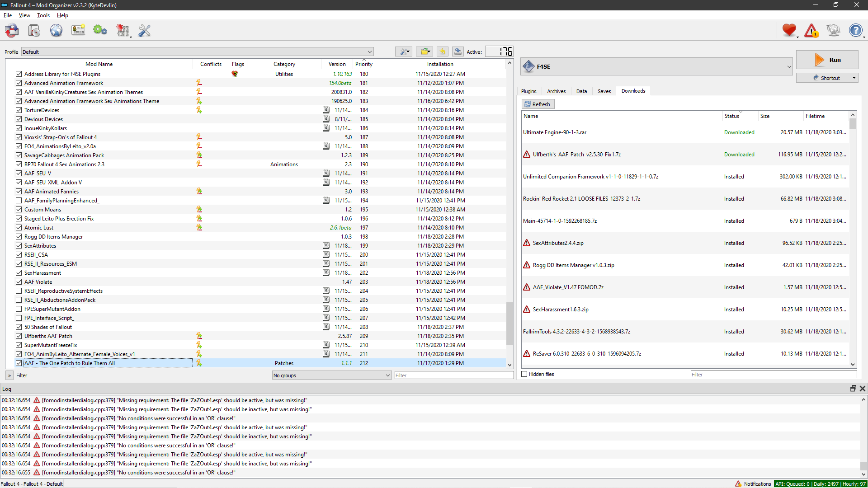Disable the Devious Devices mod checkbox
The image size is (868, 488).
19,119
